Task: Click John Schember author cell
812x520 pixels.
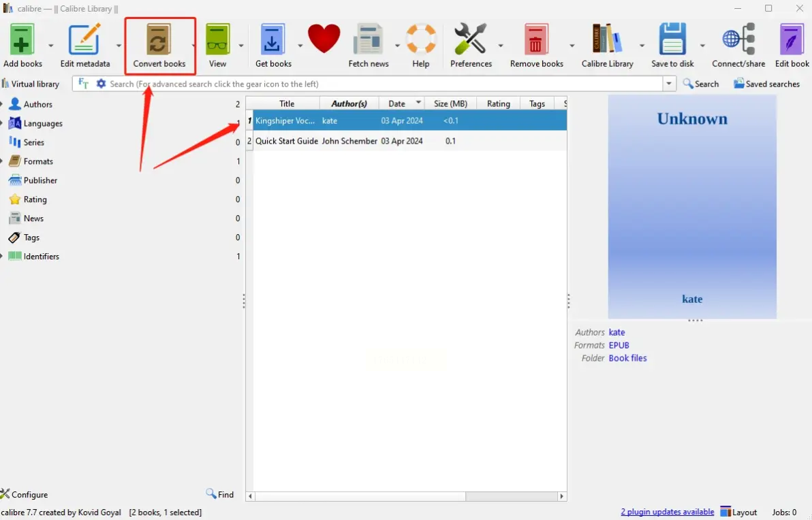Action: pyautogui.click(x=349, y=141)
